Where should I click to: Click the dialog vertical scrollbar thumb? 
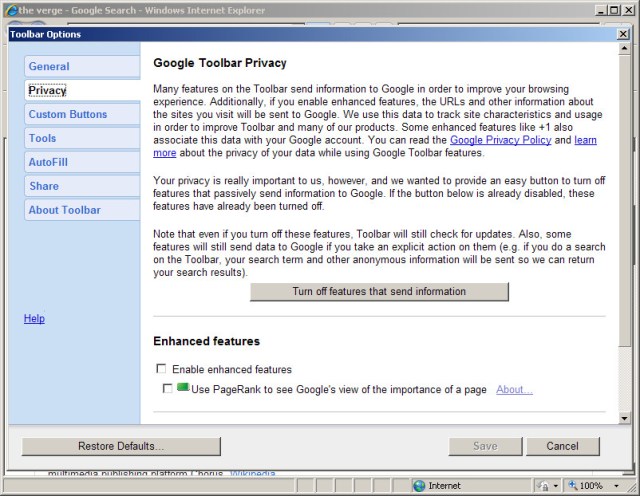point(624,201)
